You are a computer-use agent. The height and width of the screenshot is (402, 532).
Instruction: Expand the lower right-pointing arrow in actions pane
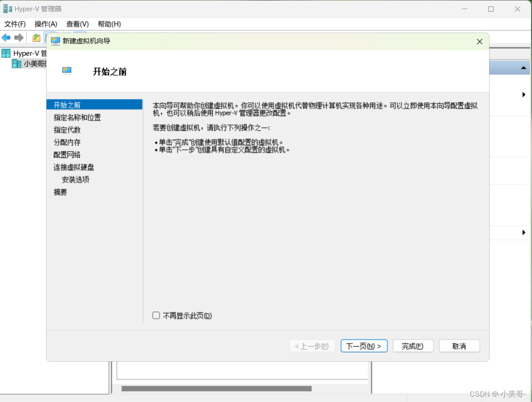pos(523,232)
